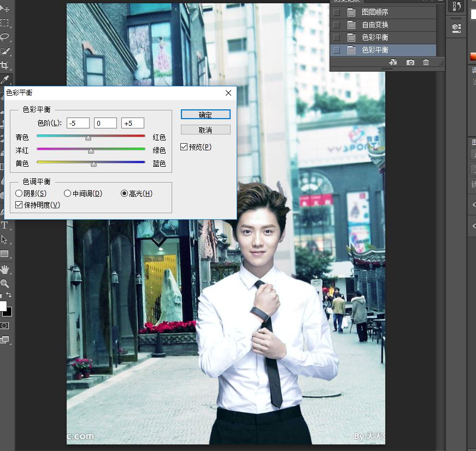Change the screen mode
The width and height of the screenshot is (476, 451).
[4, 340]
